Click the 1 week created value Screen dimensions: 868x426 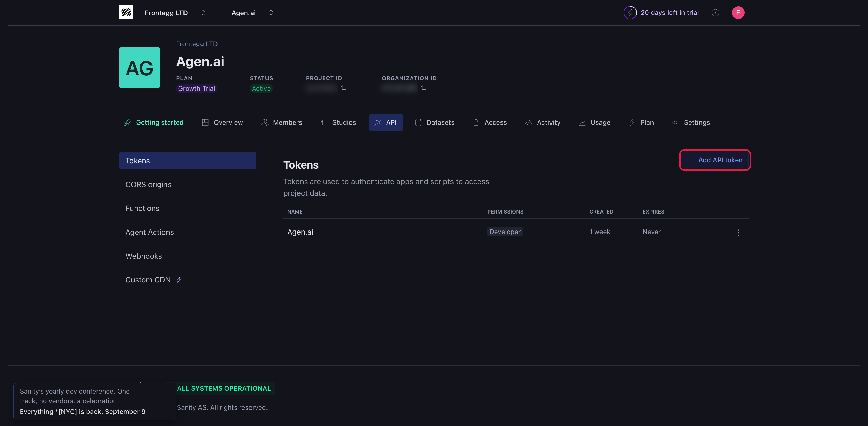(599, 232)
